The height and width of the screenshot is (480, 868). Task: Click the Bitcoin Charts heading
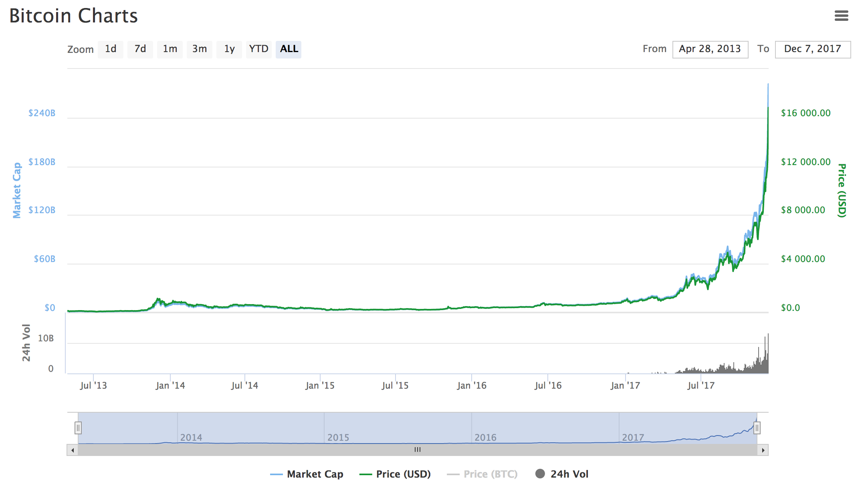pyautogui.click(x=73, y=16)
